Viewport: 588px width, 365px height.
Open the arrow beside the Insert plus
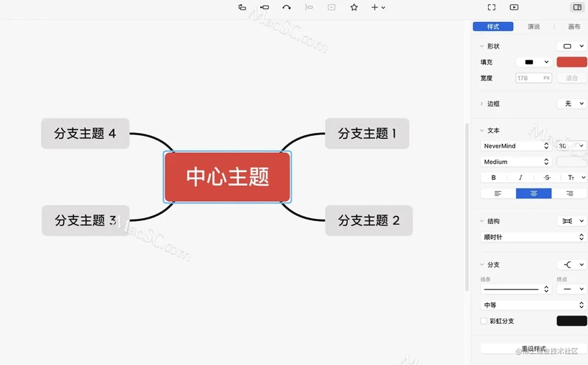tap(383, 7)
